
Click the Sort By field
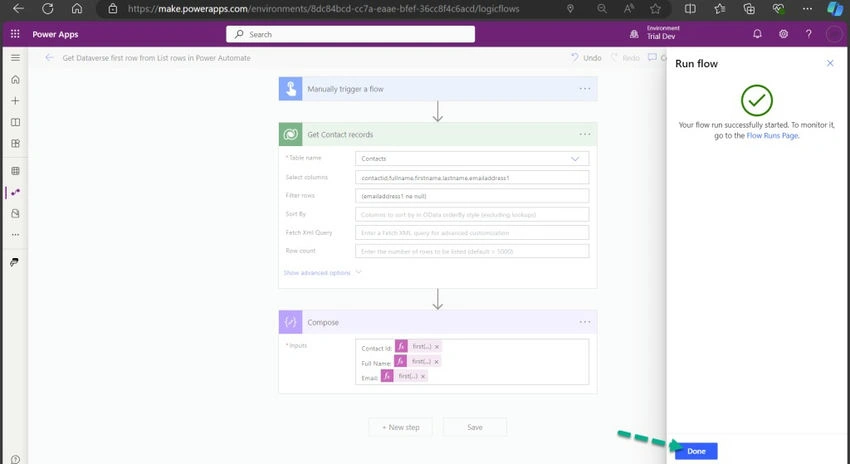pos(472,215)
